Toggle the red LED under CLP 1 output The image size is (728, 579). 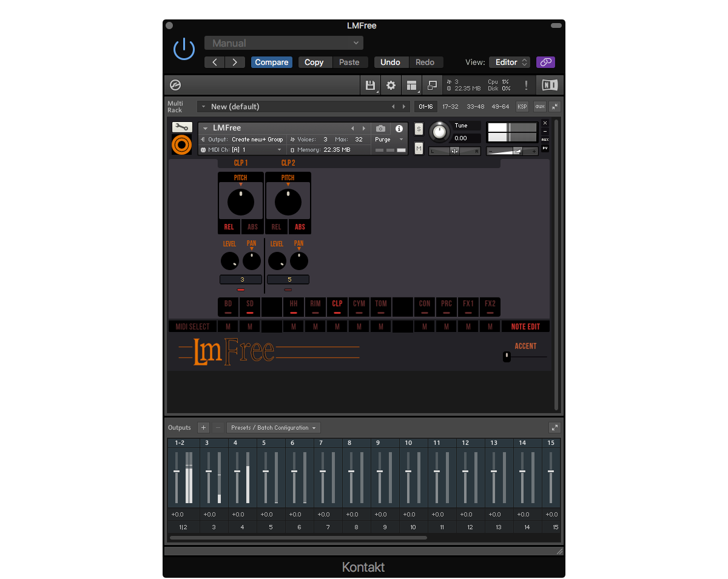pos(241,290)
